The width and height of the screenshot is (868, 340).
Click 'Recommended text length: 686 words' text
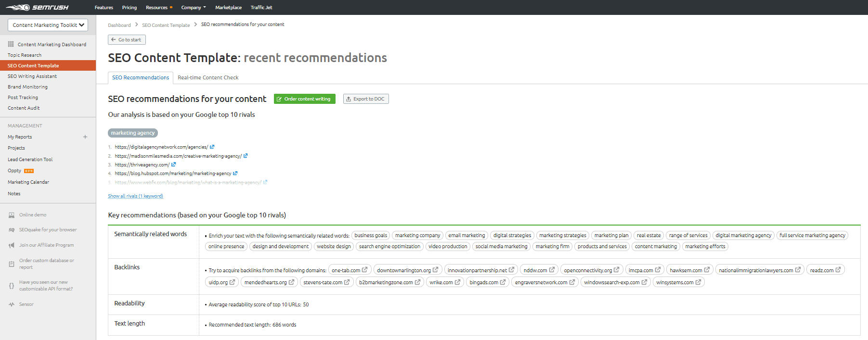point(252,325)
